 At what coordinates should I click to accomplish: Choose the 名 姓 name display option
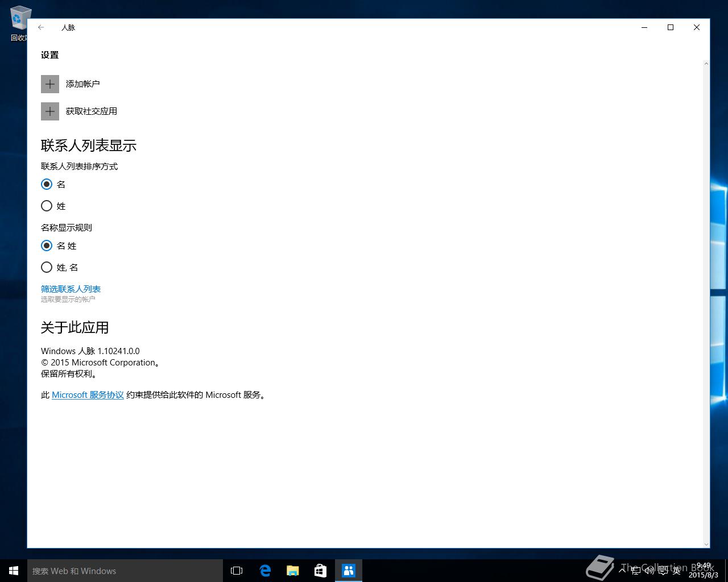[x=47, y=246]
